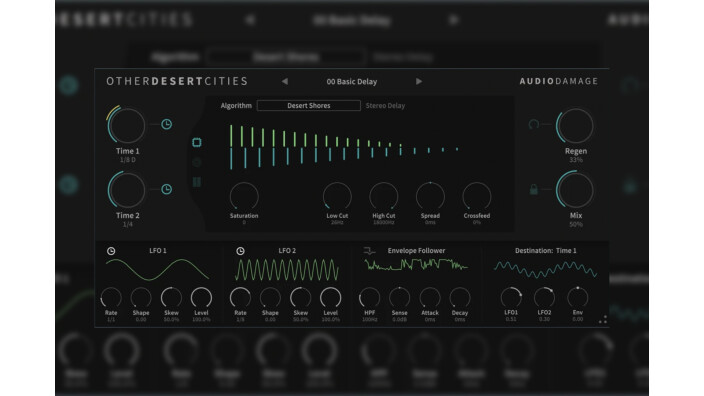Click the Mix knob

pyautogui.click(x=575, y=189)
